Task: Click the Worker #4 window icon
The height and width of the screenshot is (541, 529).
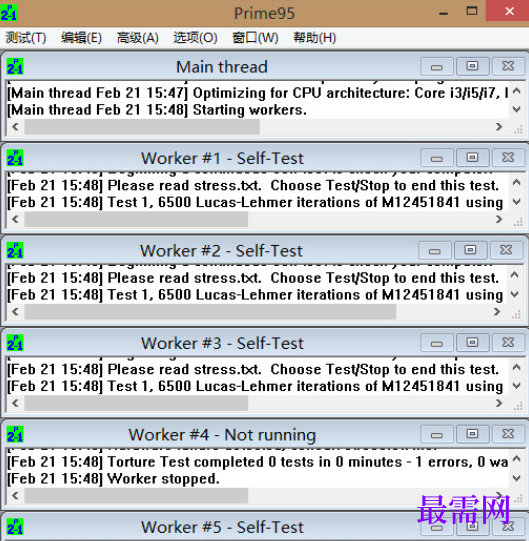Action: (x=15, y=434)
